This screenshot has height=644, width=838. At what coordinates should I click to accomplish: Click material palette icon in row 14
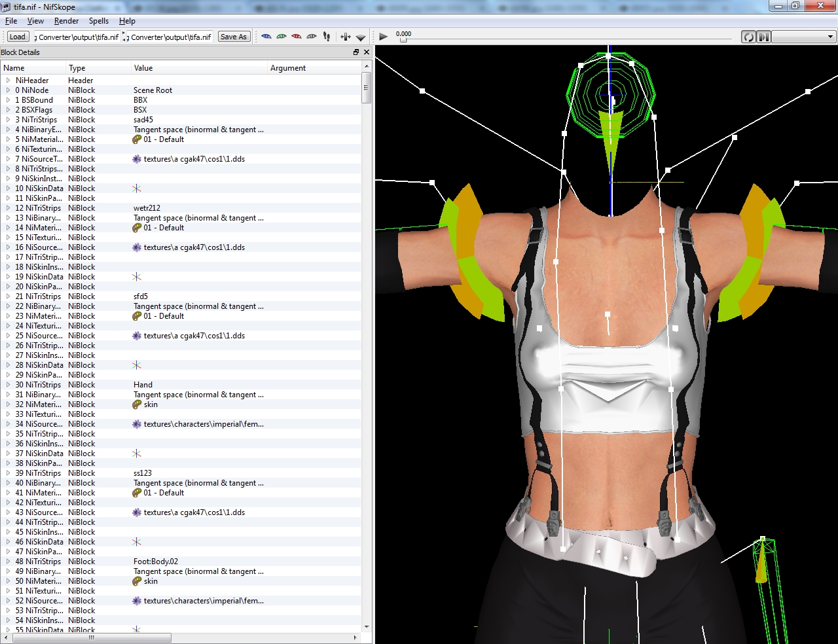click(x=137, y=228)
